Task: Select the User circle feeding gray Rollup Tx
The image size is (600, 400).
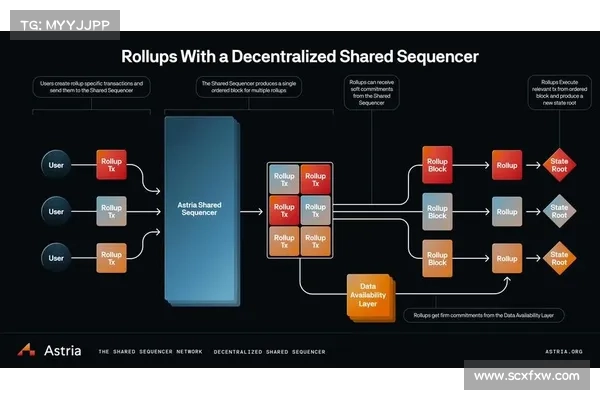Action: (56, 212)
